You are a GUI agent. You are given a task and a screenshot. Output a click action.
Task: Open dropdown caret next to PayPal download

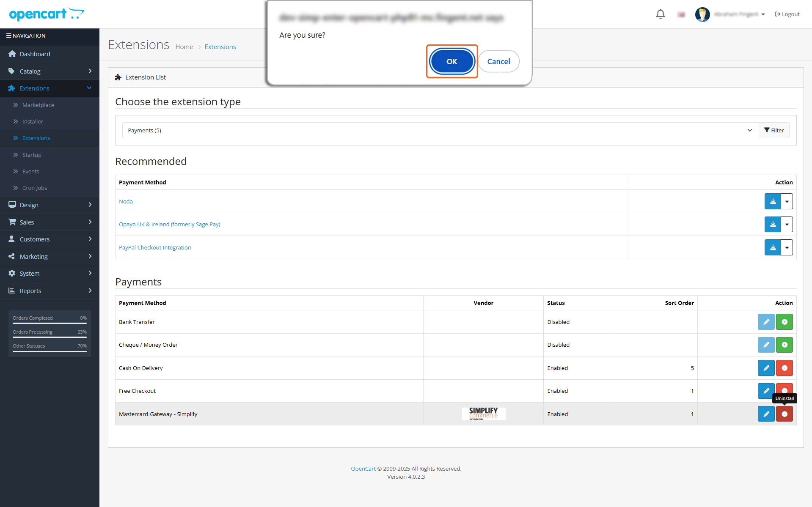coord(787,248)
